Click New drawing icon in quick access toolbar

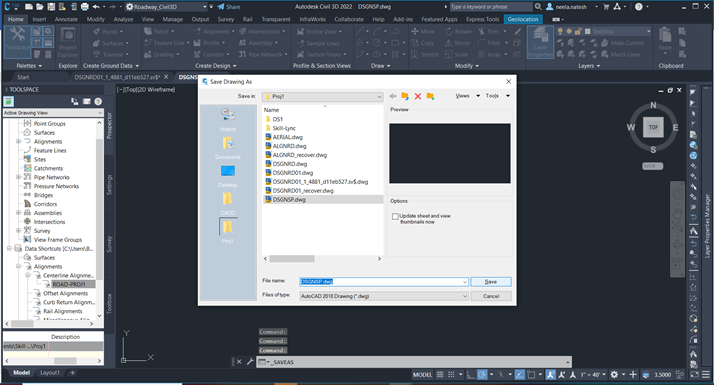pos(29,7)
